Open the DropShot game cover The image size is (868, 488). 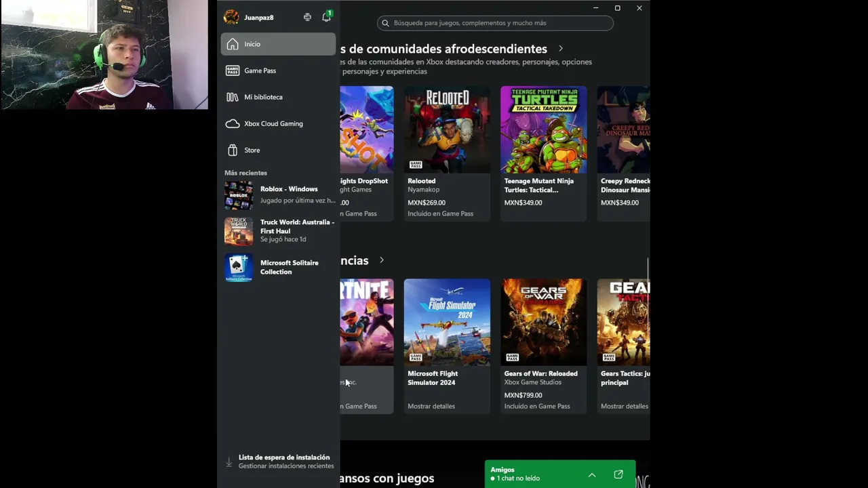(x=367, y=129)
